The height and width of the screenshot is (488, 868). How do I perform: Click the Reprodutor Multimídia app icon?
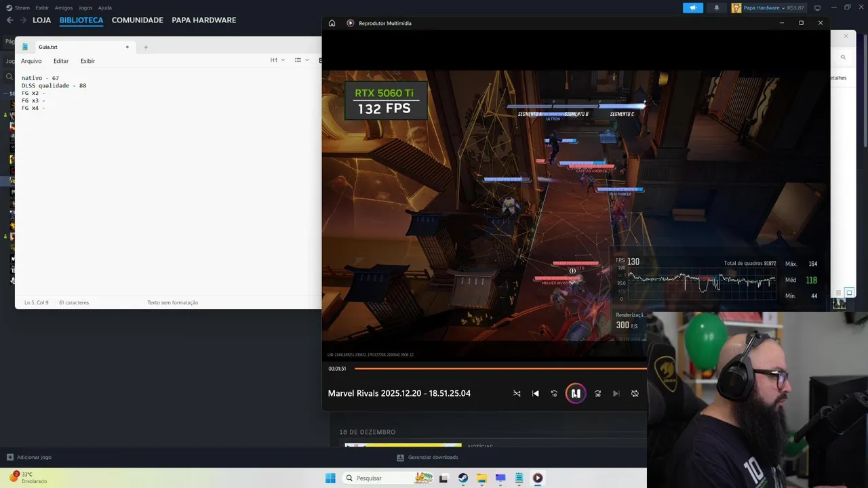(x=351, y=23)
